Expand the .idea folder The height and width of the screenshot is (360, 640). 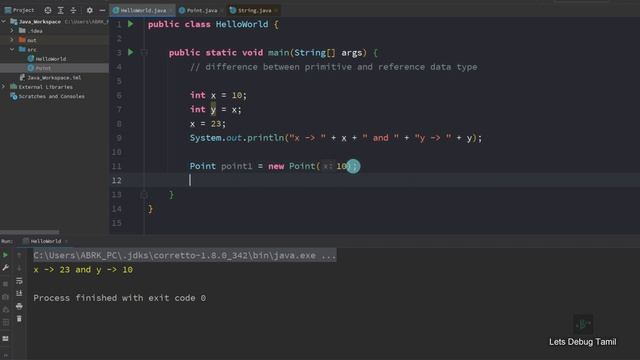pyautogui.click(x=12, y=31)
